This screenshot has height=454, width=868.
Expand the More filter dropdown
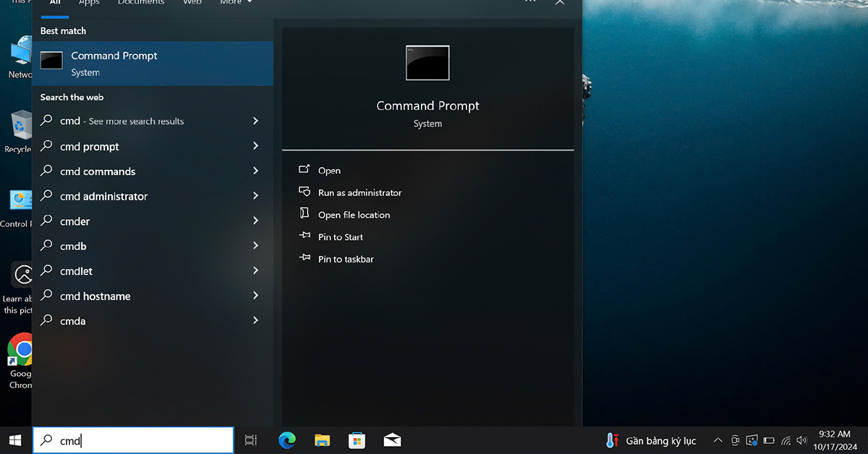pyautogui.click(x=236, y=3)
